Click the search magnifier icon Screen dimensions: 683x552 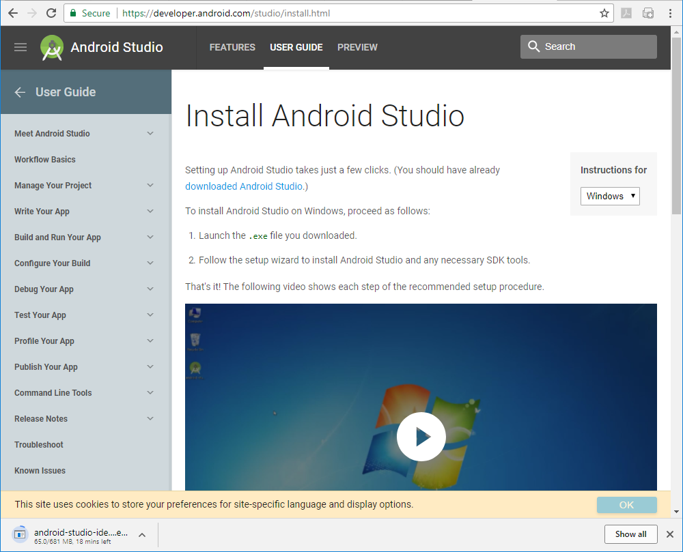point(534,46)
